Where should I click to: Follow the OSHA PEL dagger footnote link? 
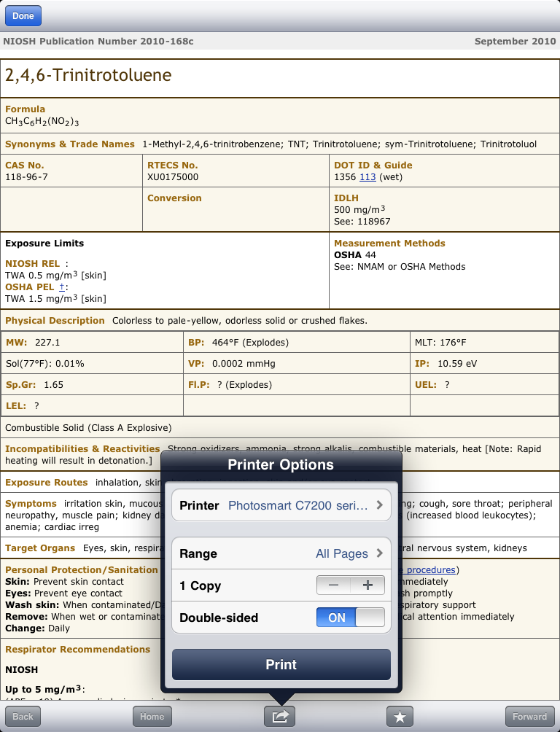click(x=62, y=287)
